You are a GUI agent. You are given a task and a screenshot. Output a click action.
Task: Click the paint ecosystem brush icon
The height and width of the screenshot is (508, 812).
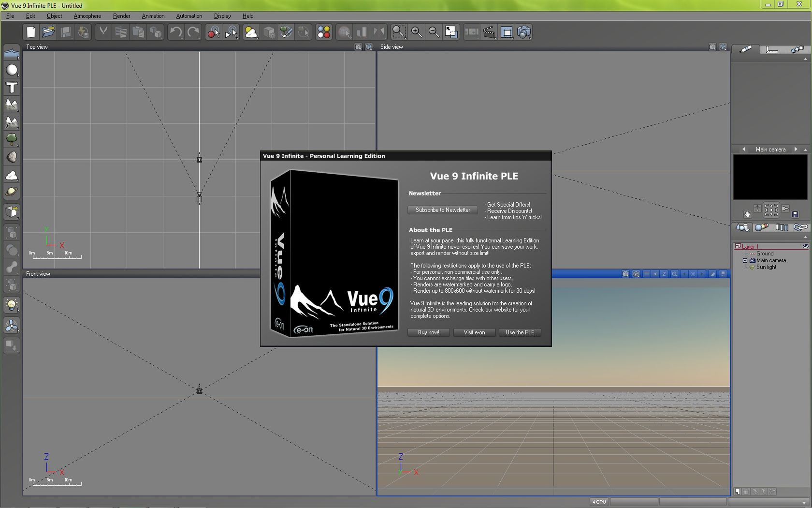click(x=287, y=32)
